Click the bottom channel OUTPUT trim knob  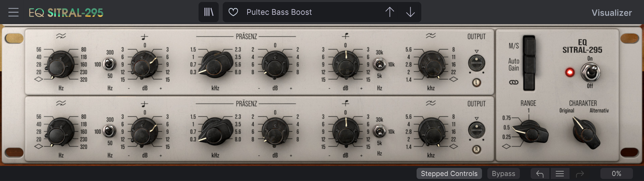click(476, 130)
